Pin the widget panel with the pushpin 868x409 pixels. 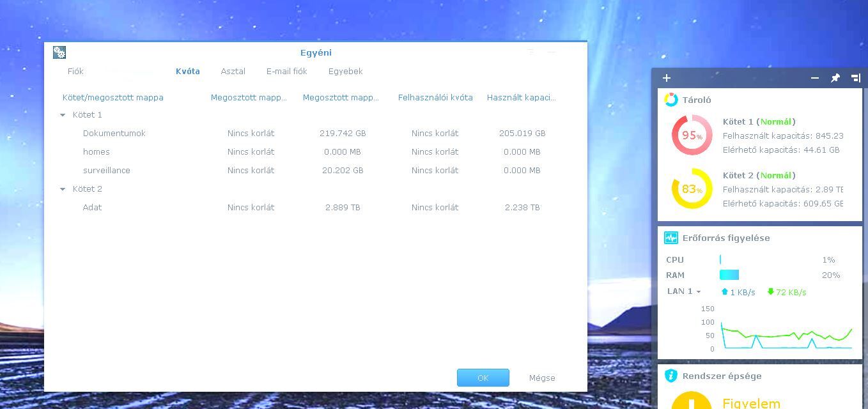(835, 78)
